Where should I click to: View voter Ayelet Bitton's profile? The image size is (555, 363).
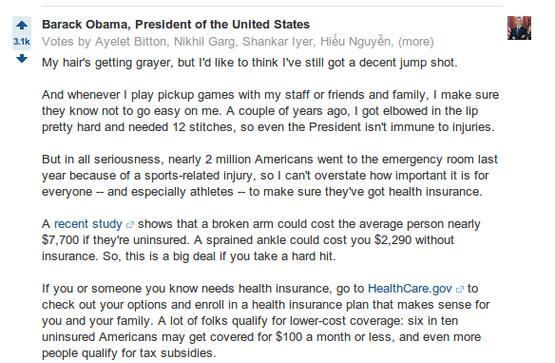click(x=131, y=42)
